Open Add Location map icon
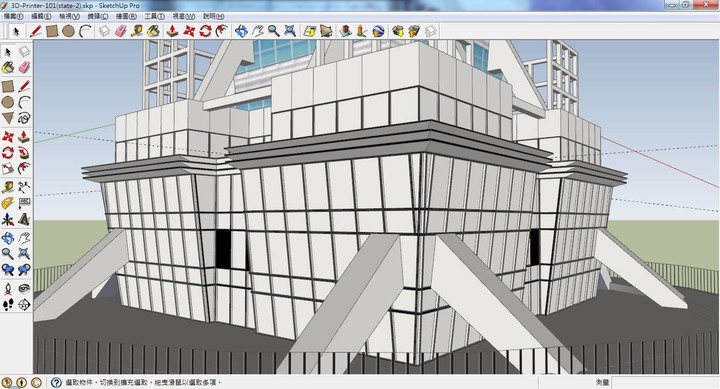The height and width of the screenshot is (389, 720). click(x=310, y=31)
